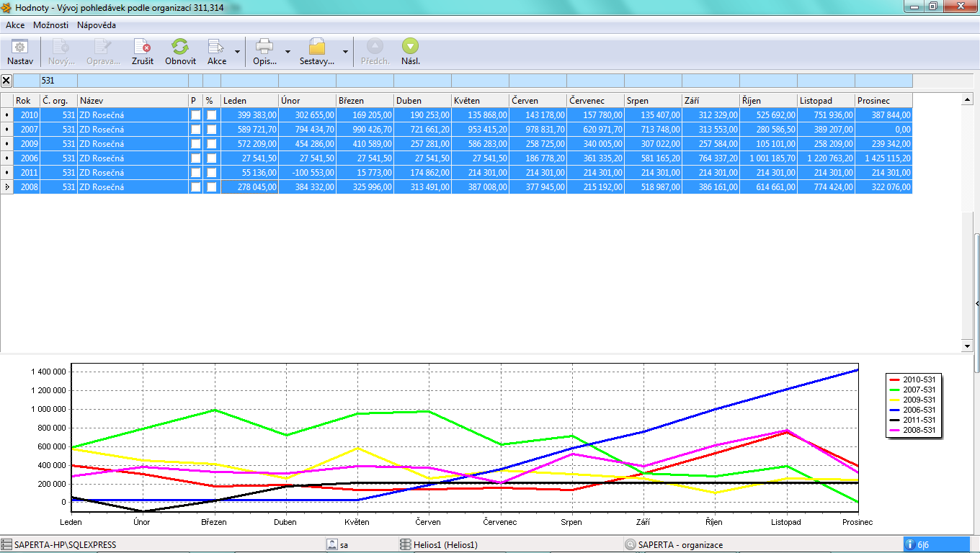The width and height of the screenshot is (980, 553).
Task: Expand the Opis dropdown arrow
Action: coord(288,52)
